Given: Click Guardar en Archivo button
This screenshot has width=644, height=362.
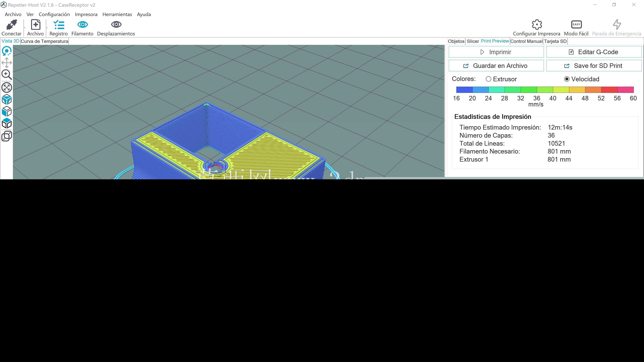Looking at the screenshot, I should (x=496, y=66).
